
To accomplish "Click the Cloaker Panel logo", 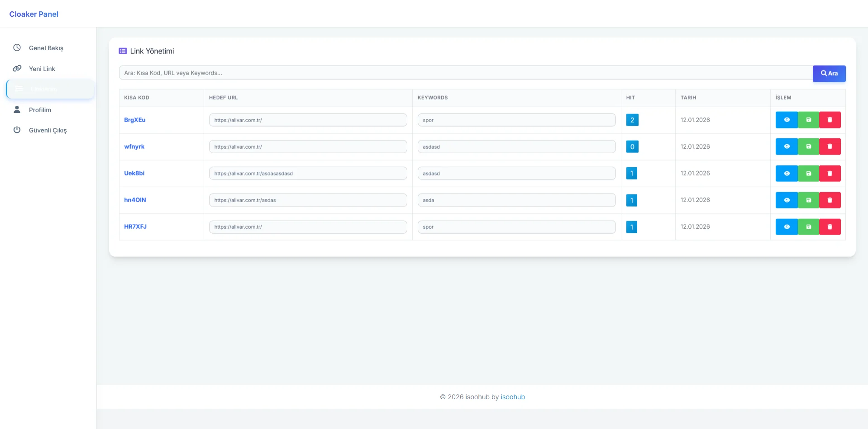I will 34,14.
